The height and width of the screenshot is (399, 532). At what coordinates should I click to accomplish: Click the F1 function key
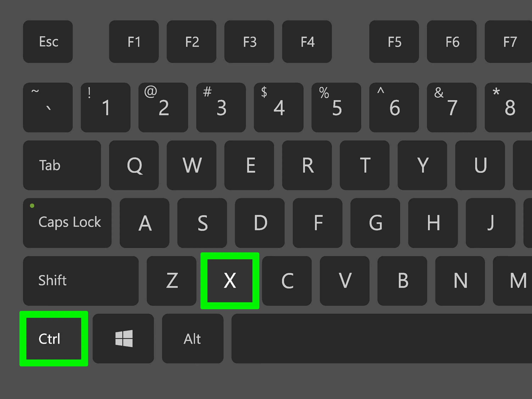134,42
